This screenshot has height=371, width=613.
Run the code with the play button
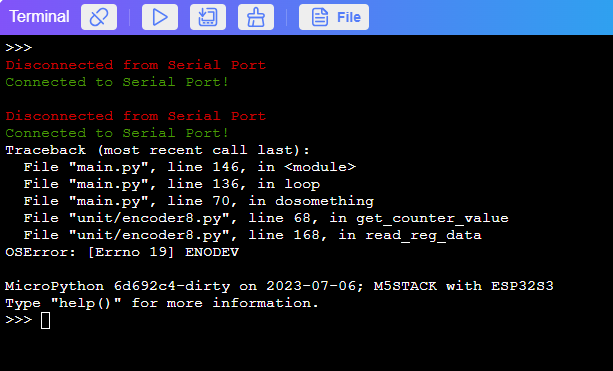click(160, 17)
